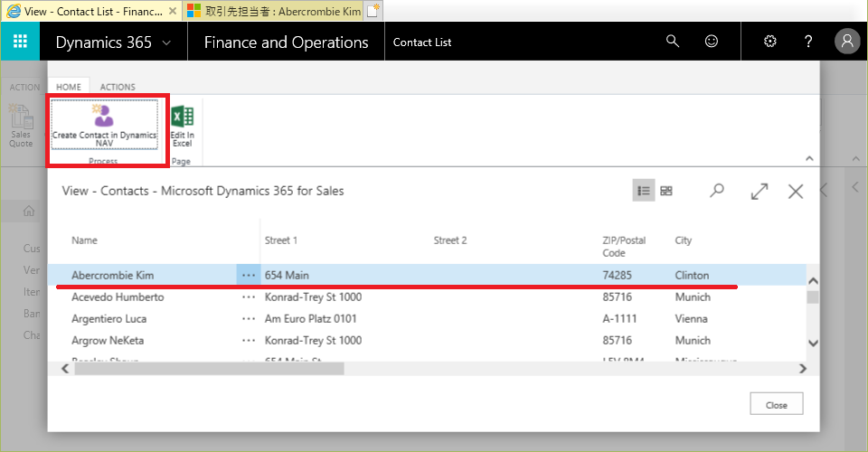
Task: Switch to tile view layout
Action: click(x=666, y=191)
